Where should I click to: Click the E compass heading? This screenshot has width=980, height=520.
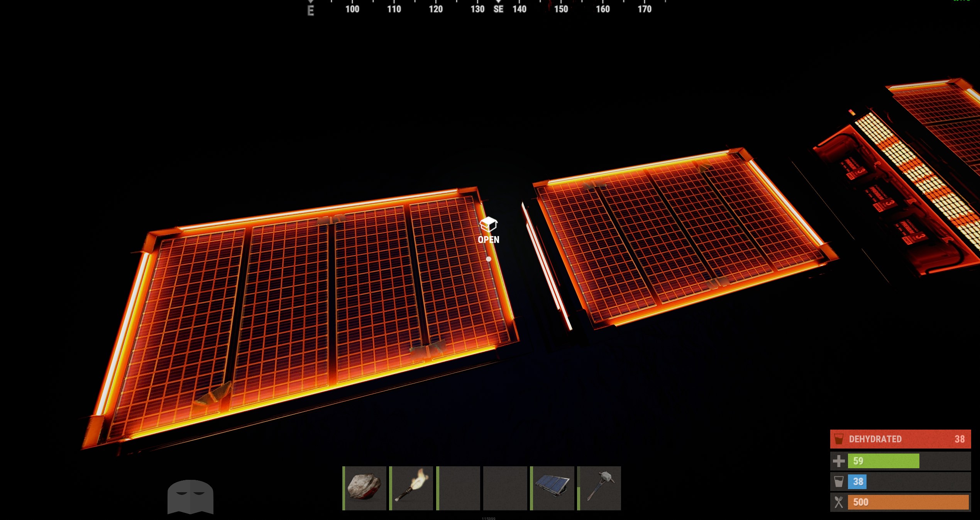point(311,11)
